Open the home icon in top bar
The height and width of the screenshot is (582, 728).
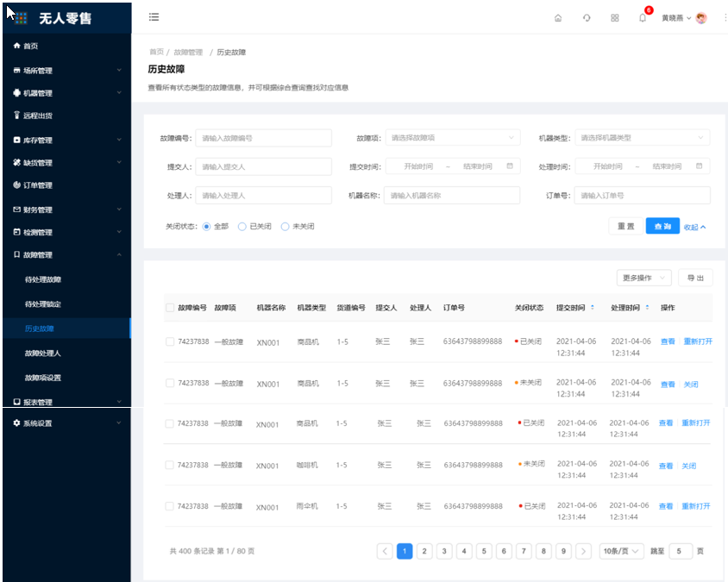[558, 18]
